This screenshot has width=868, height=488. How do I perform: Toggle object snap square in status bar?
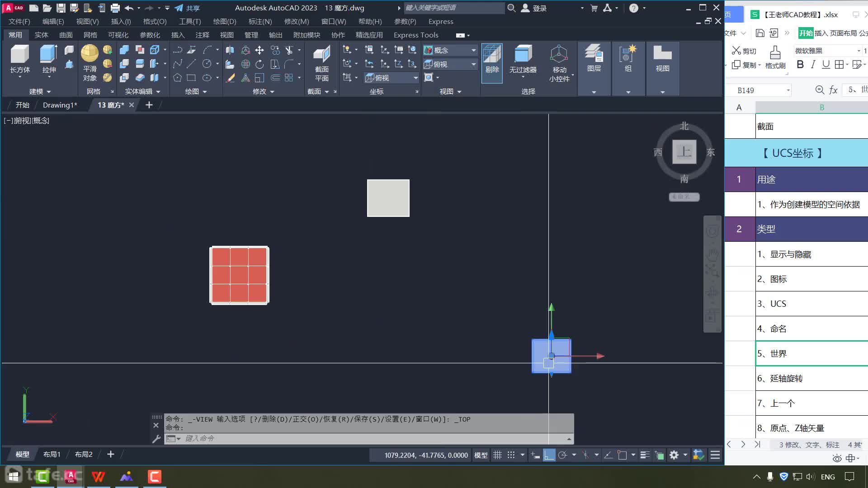pos(622,455)
